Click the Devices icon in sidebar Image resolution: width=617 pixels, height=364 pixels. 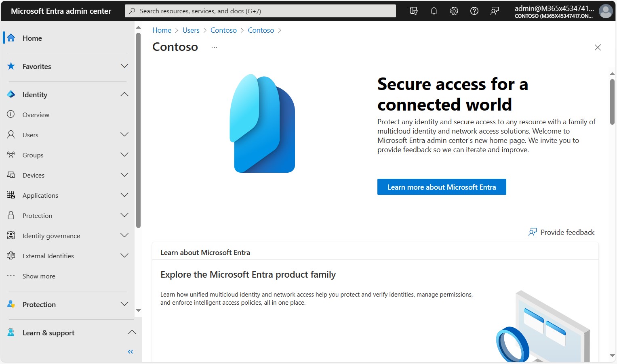(11, 175)
